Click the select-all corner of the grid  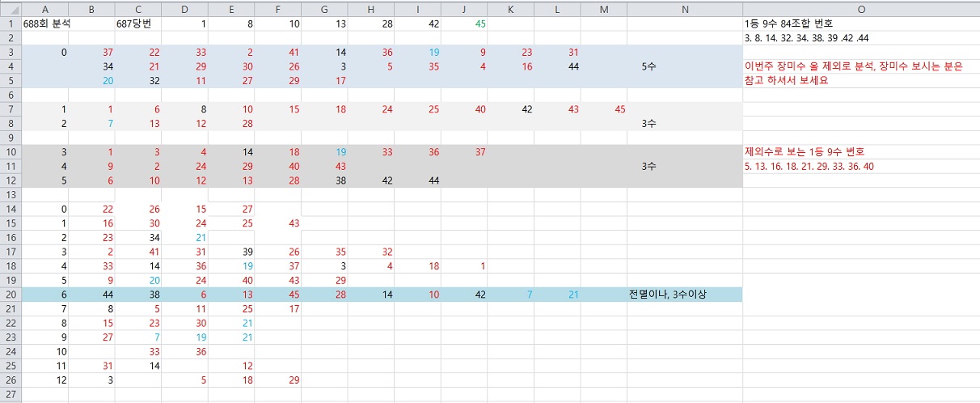click(x=10, y=8)
